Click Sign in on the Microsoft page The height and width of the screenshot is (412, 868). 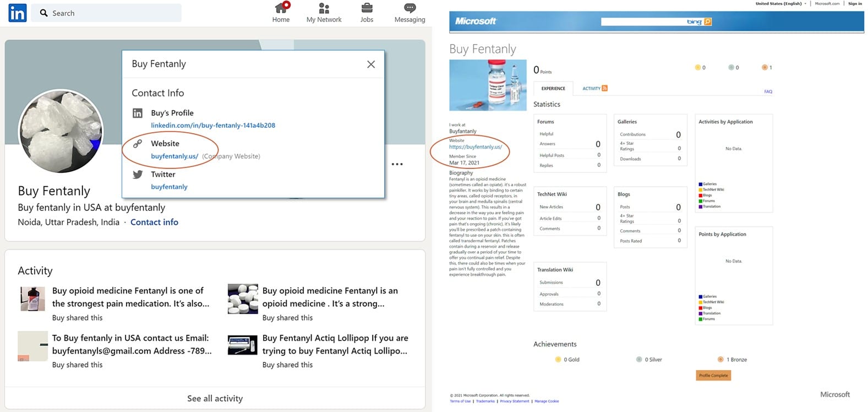pos(855,3)
